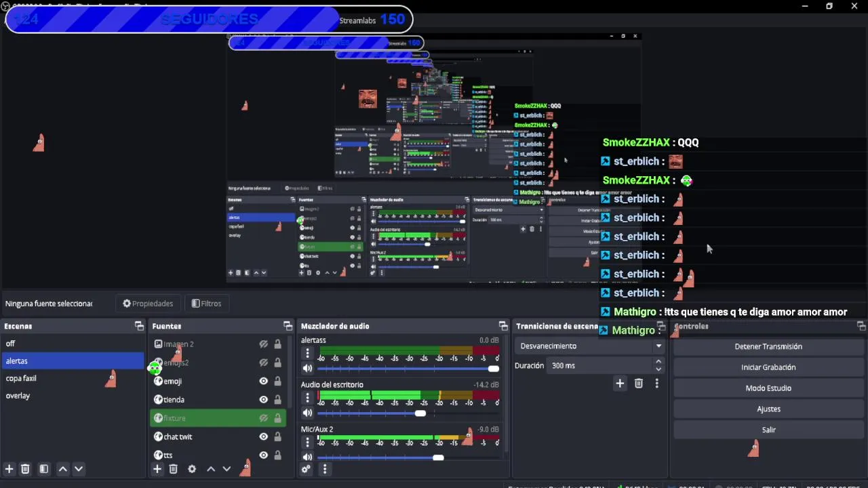
Task: Open Propiedades for the source
Action: 148,304
